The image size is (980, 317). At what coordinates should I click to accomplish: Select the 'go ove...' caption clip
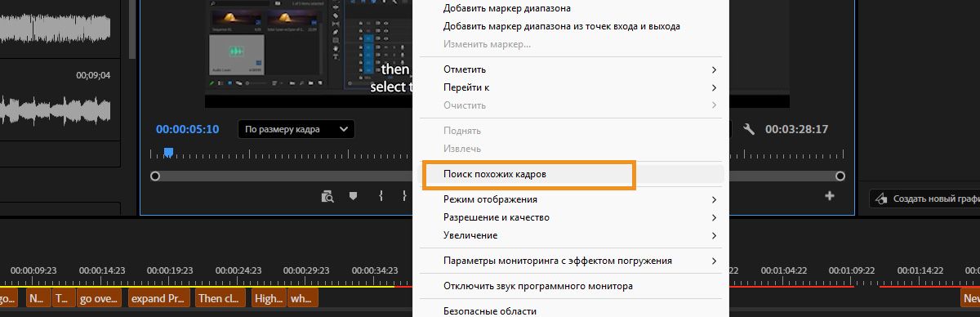99,298
